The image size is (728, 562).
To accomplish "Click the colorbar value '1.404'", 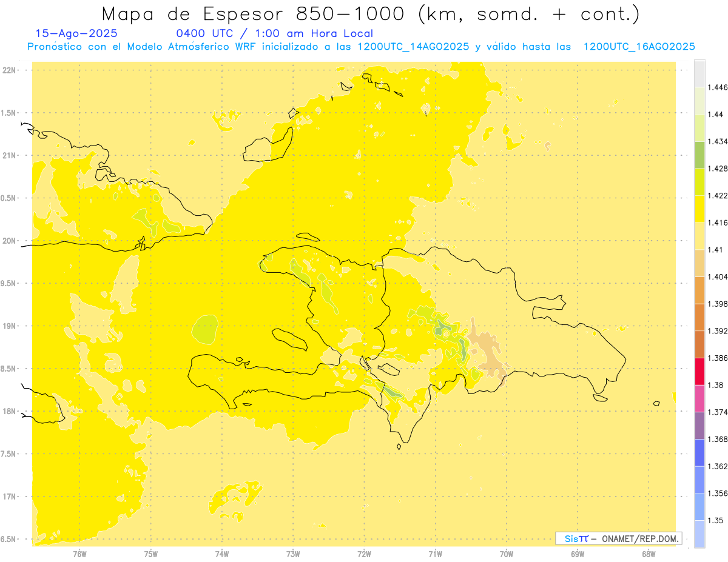I will (719, 276).
